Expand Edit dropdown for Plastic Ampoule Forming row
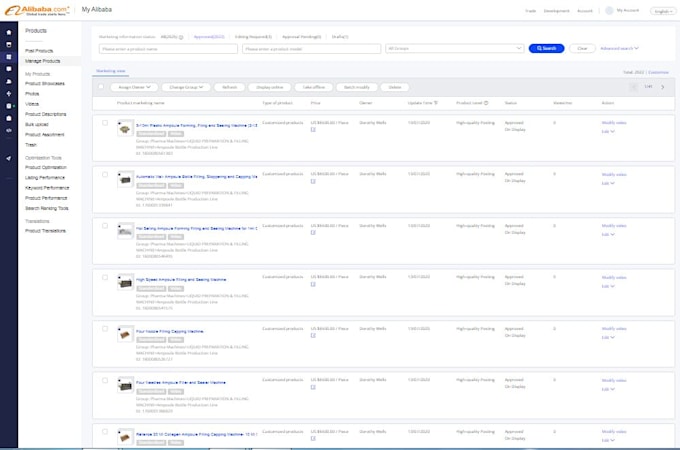 608,131
